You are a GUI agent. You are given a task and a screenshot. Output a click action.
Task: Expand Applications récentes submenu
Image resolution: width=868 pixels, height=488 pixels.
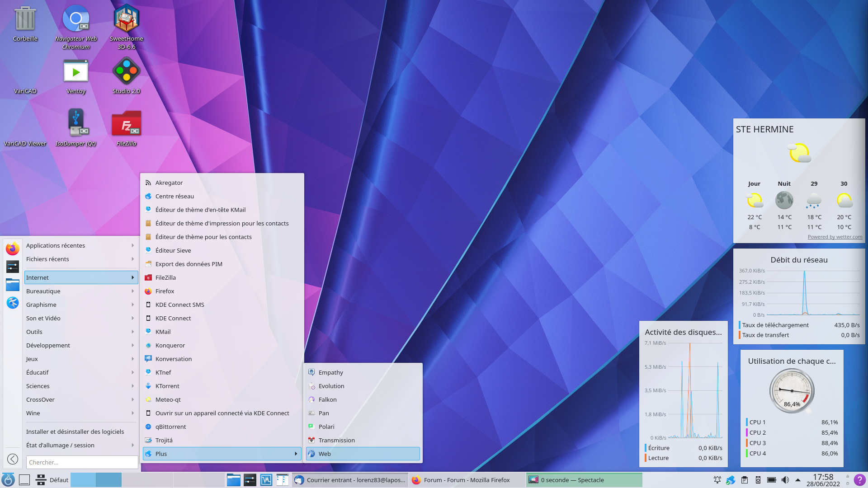click(x=81, y=245)
